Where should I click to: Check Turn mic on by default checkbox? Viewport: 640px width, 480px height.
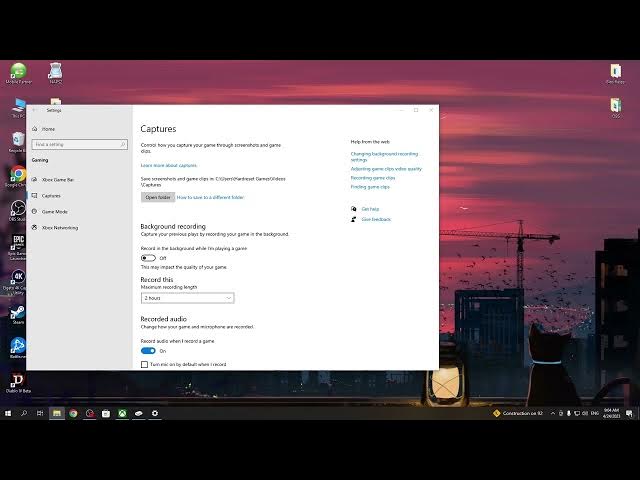click(x=144, y=364)
